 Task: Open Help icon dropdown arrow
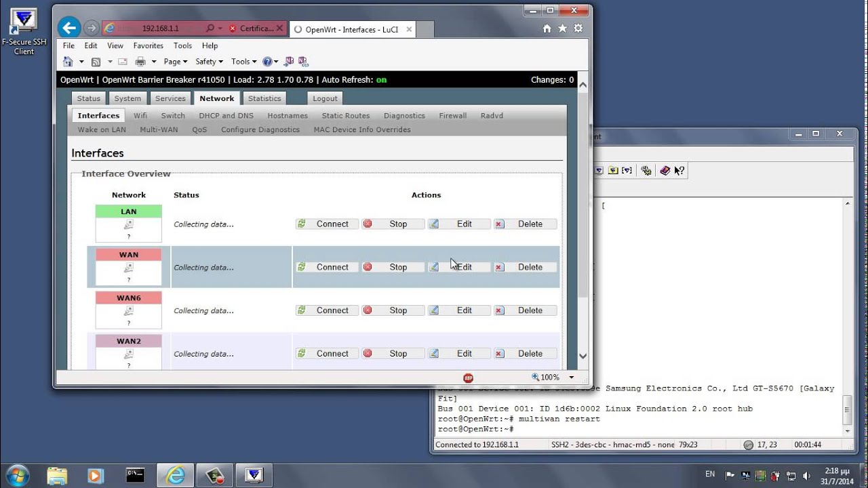(x=277, y=62)
